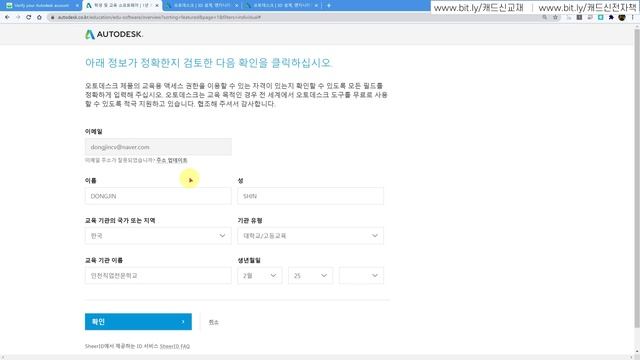This screenshot has width=640, height=360.
Task: Reload the page with the refresh icon
Action: (28, 17)
